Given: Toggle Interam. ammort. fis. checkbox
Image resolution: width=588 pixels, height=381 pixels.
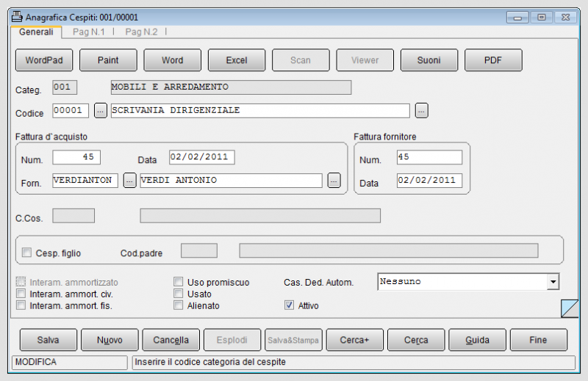Looking at the screenshot, I should pyautogui.click(x=21, y=305).
